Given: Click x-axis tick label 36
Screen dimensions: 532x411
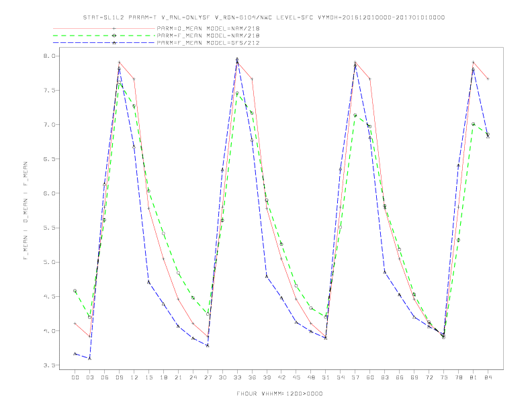Looking at the screenshot, I should point(252,377).
